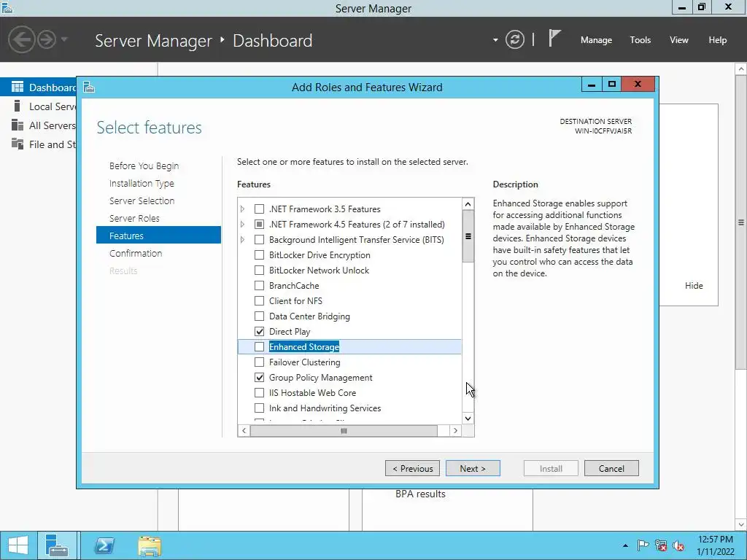Check Failover Clustering checkbox

point(259,362)
